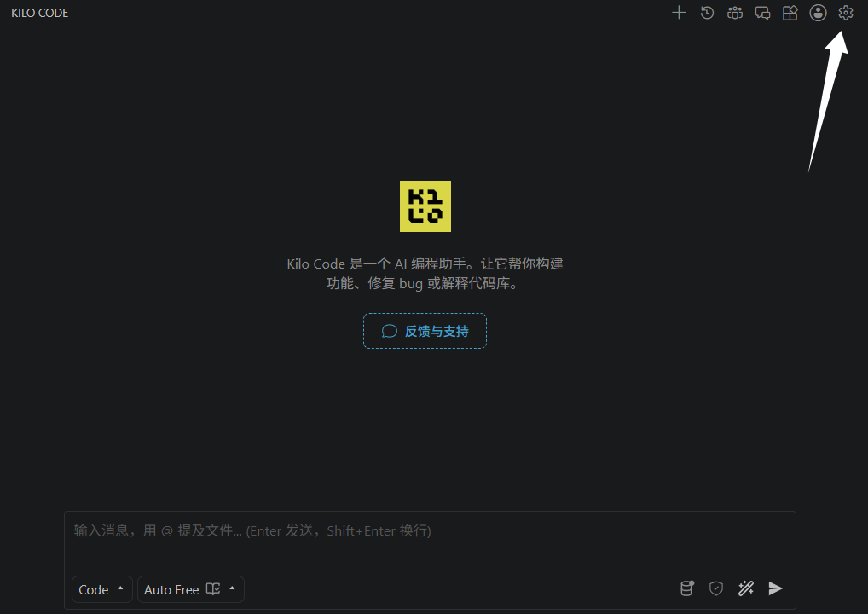This screenshot has width=868, height=614.
Task: Open the Code mode dropdown
Action: point(101,589)
